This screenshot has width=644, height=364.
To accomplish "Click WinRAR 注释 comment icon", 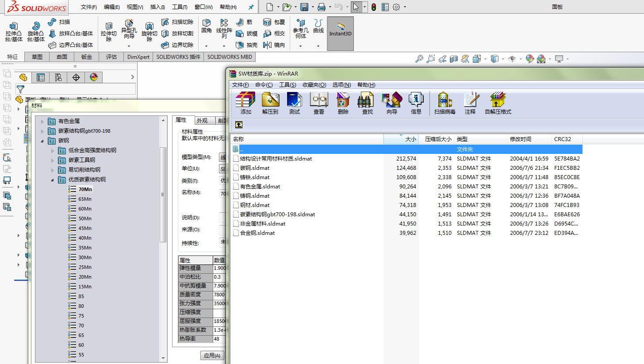I will tap(470, 103).
